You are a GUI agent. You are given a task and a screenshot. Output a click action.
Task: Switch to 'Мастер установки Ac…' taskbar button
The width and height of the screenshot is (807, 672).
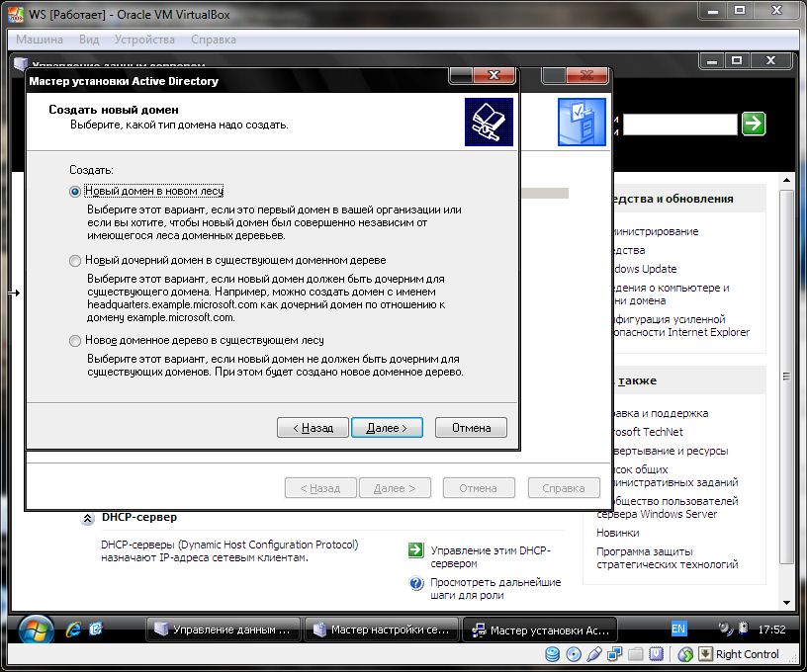(540, 630)
